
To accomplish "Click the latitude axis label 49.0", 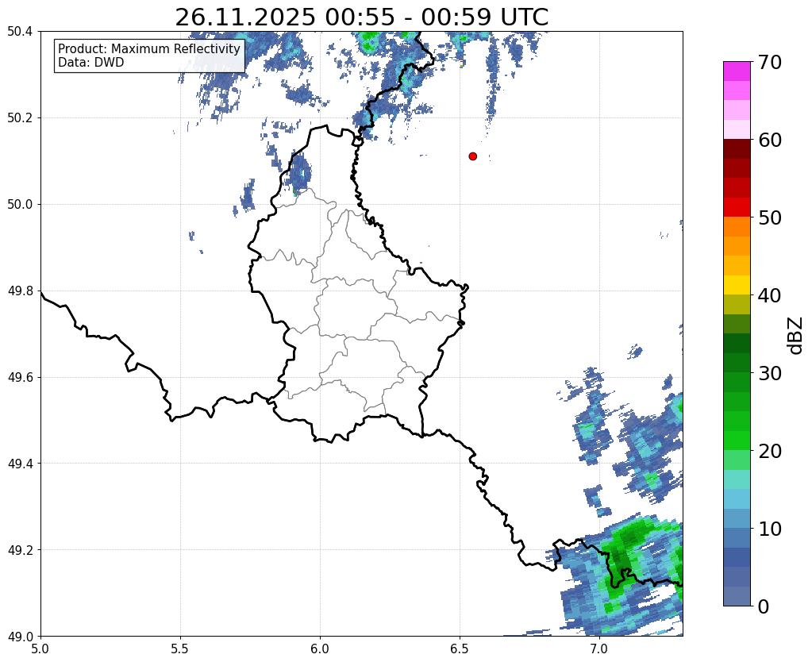I will click(20, 636).
